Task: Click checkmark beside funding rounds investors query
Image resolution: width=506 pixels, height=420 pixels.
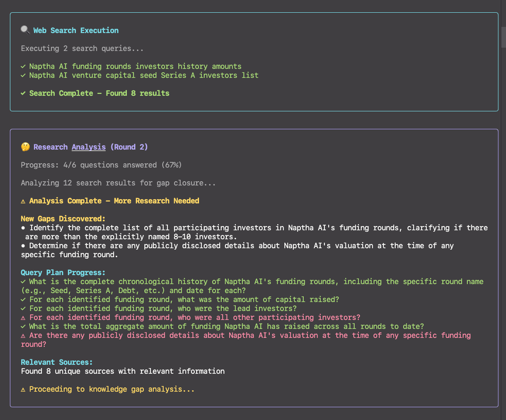Action: click(x=23, y=66)
